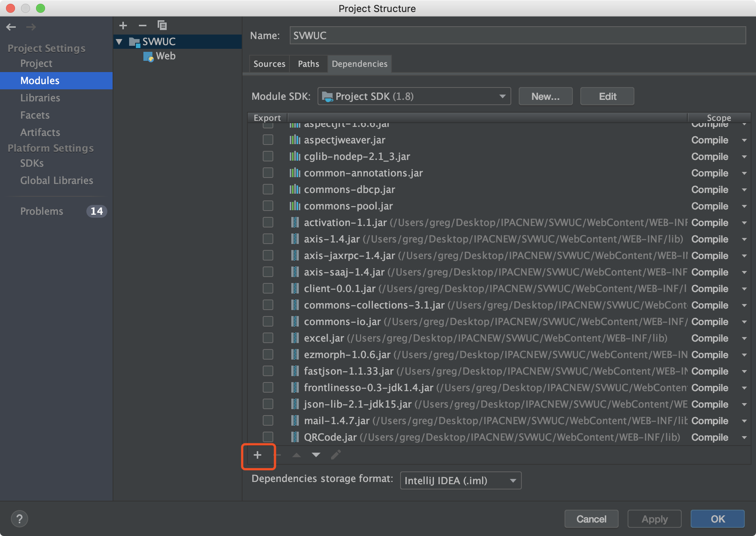Edit dependency pencil icon
The image size is (756, 536).
tap(336, 455)
